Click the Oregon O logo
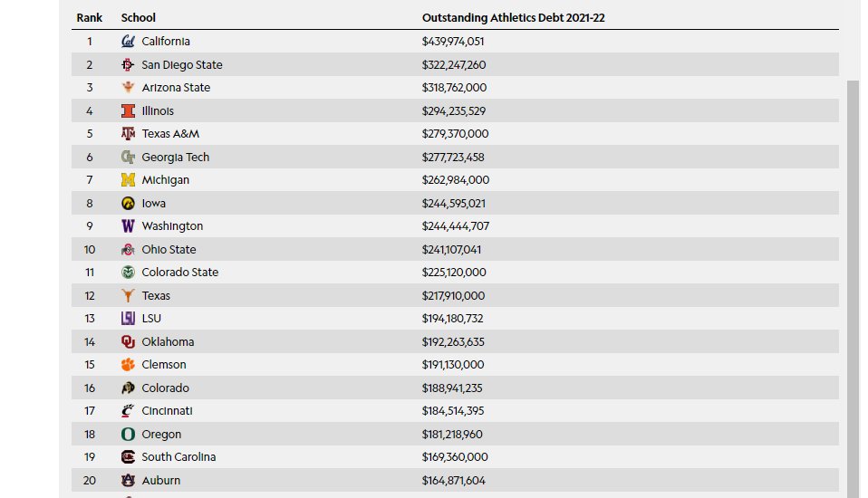 128,435
